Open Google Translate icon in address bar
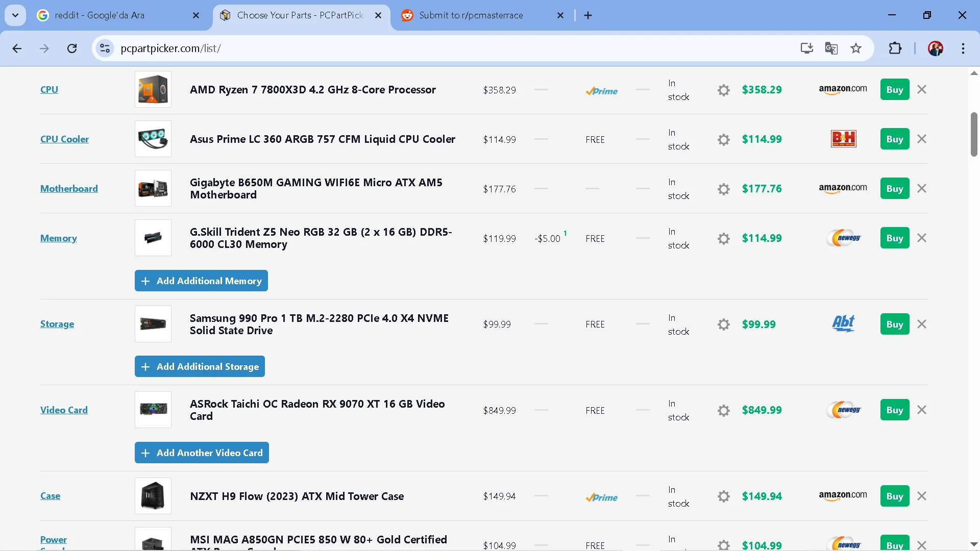This screenshot has height=551, width=980. pyautogui.click(x=831, y=48)
